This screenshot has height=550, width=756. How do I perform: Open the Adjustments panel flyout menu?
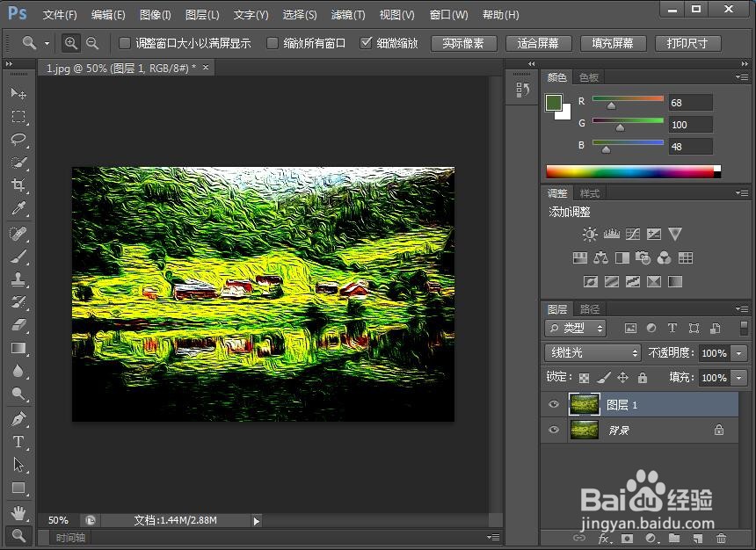point(742,192)
